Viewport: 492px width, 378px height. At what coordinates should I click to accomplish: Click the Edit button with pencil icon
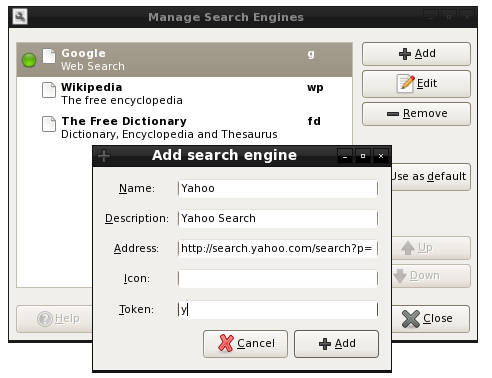point(416,84)
